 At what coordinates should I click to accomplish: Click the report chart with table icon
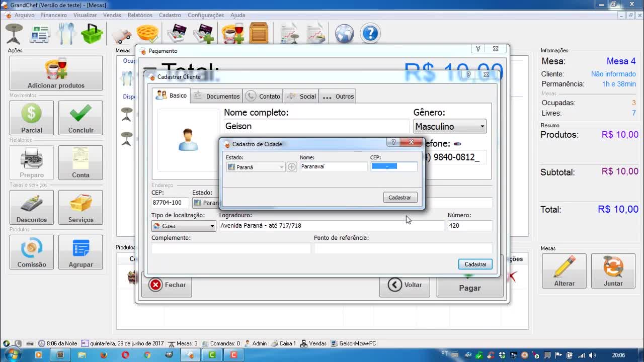point(289,34)
